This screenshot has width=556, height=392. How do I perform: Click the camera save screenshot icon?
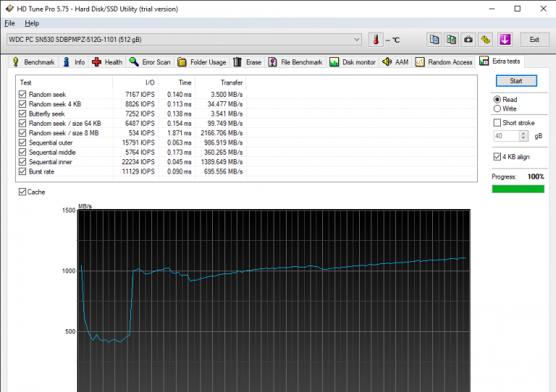[x=468, y=40]
